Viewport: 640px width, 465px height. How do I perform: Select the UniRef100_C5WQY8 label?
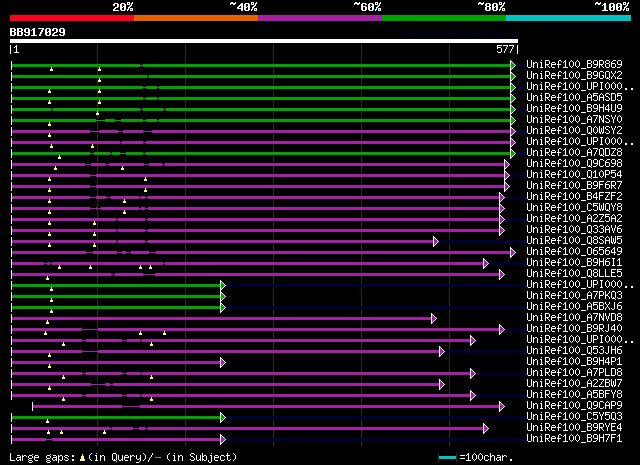pos(574,207)
